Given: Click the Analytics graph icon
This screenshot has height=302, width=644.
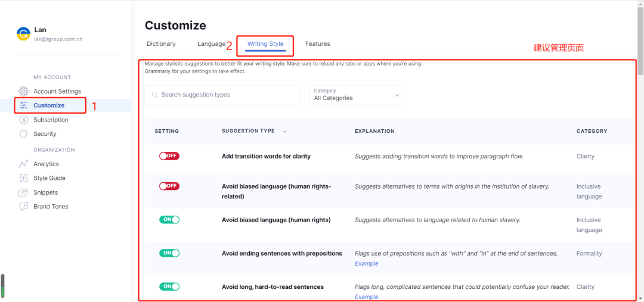Looking at the screenshot, I should 23,164.
